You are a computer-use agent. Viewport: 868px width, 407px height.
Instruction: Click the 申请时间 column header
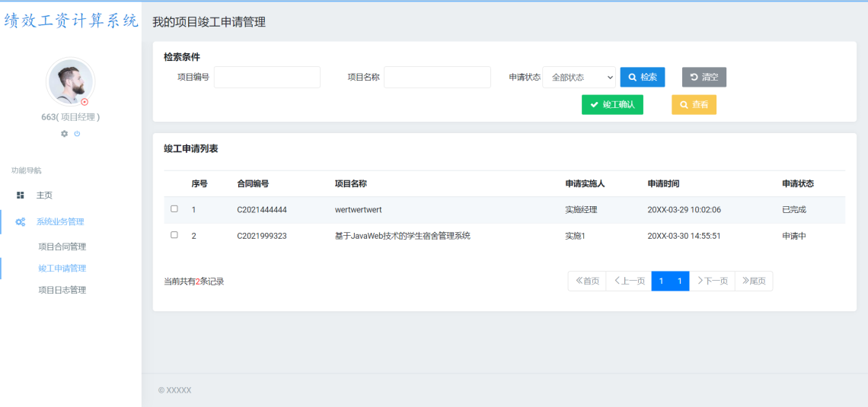pos(663,183)
